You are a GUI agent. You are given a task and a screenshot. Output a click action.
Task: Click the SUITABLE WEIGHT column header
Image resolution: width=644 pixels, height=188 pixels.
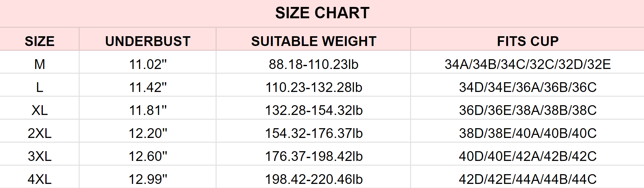click(314, 41)
